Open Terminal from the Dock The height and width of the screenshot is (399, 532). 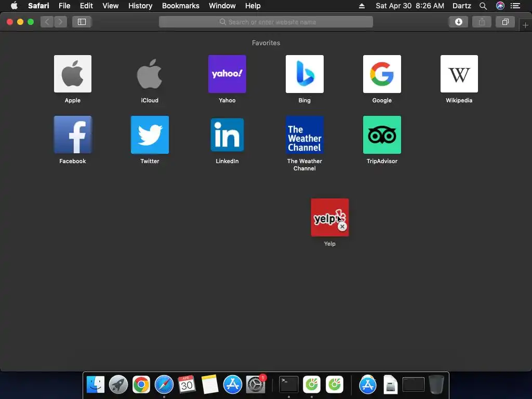tap(289, 385)
